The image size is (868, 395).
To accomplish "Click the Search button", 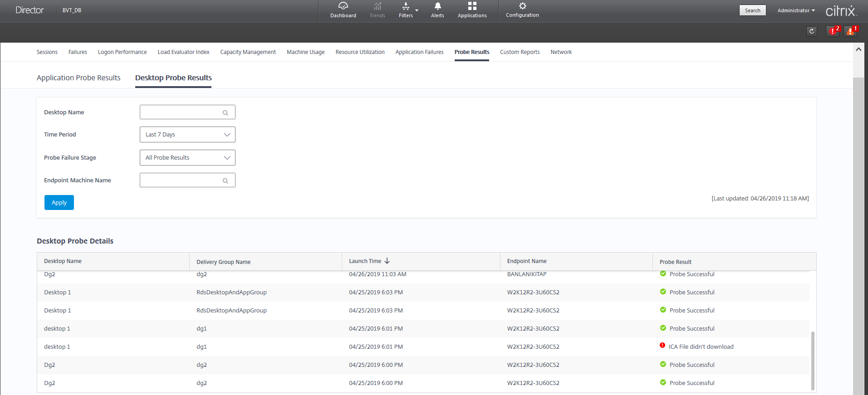I will pos(752,10).
